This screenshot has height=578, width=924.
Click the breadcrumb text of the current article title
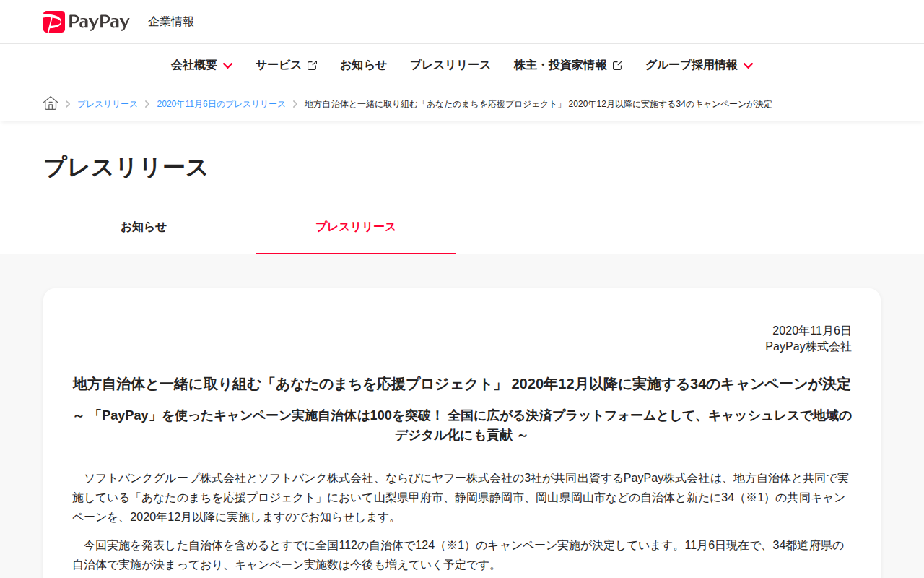[x=539, y=104]
